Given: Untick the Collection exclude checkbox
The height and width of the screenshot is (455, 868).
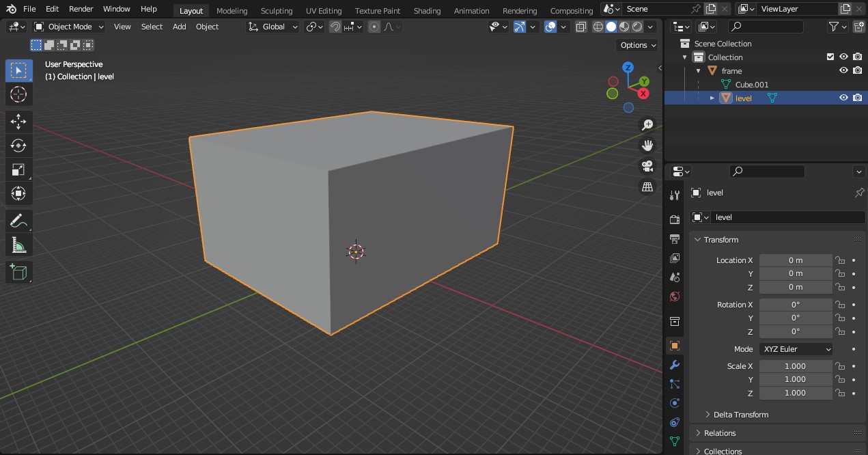Looking at the screenshot, I should tap(830, 57).
